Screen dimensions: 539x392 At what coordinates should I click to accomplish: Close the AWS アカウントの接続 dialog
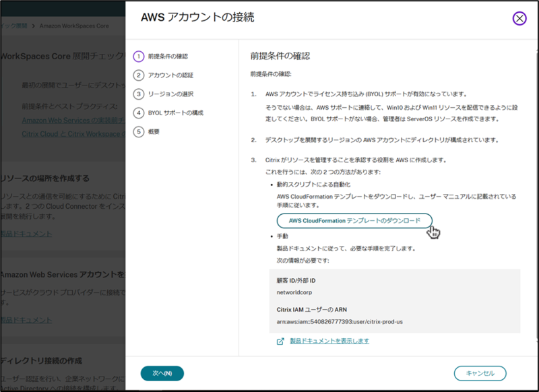pos(519,18)
